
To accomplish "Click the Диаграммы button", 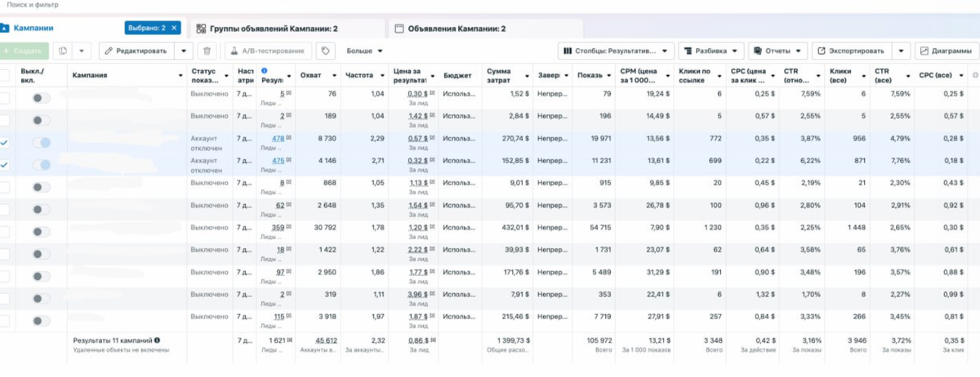I will [947, 51].
